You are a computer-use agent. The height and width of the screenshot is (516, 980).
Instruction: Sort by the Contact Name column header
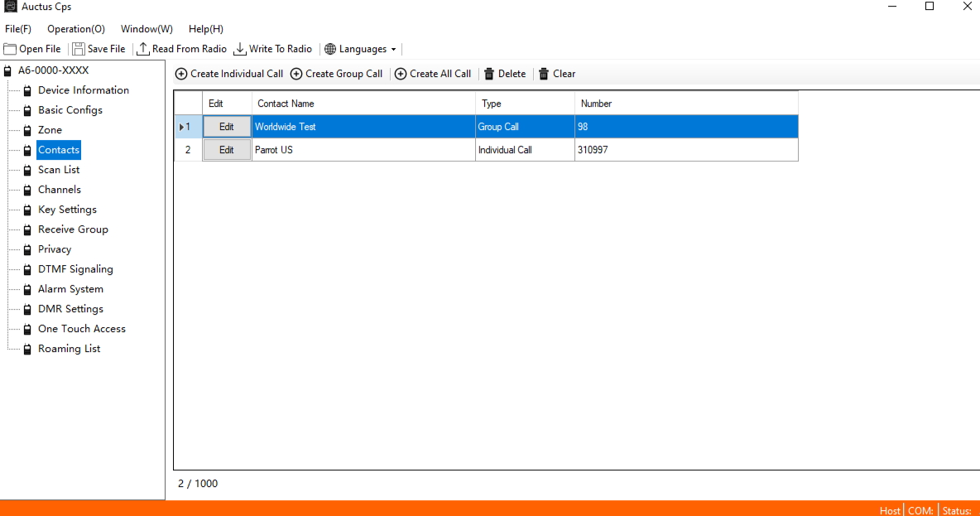pos(363,104)
